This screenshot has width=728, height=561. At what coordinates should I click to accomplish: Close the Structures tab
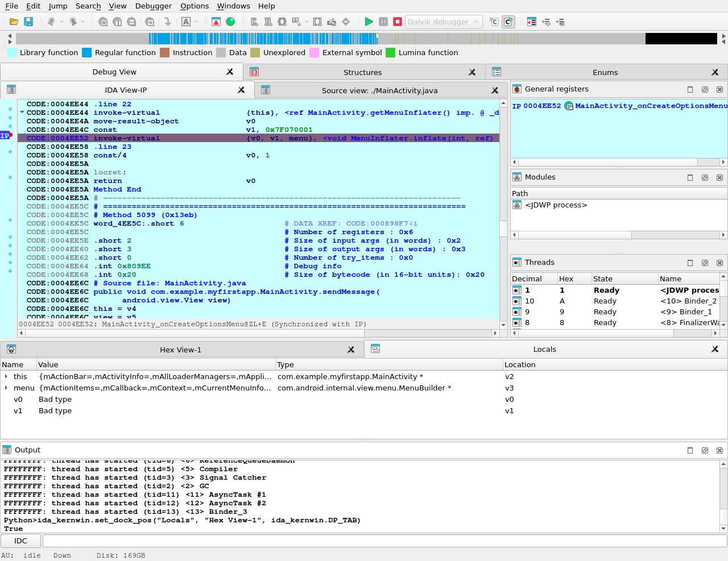coord(472,72)
